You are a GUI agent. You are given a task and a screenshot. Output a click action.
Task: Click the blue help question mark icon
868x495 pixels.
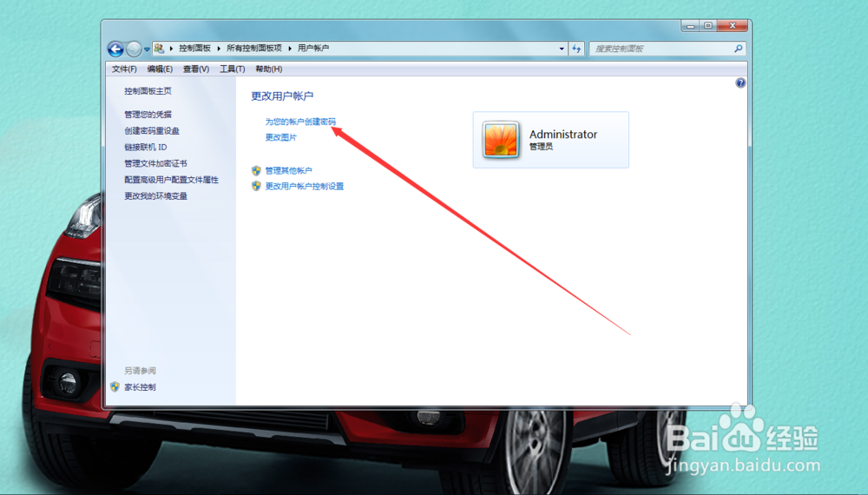tap(740, 83)
